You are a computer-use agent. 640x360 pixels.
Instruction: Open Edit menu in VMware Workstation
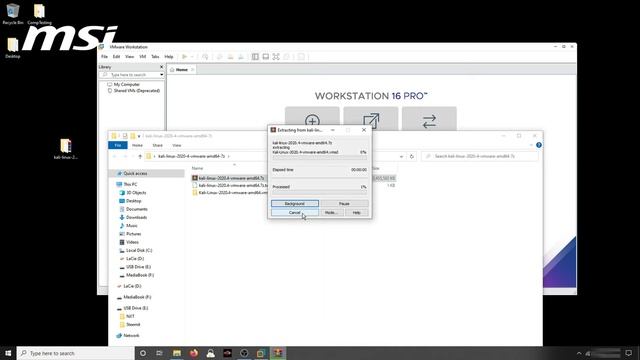(116, 57)
